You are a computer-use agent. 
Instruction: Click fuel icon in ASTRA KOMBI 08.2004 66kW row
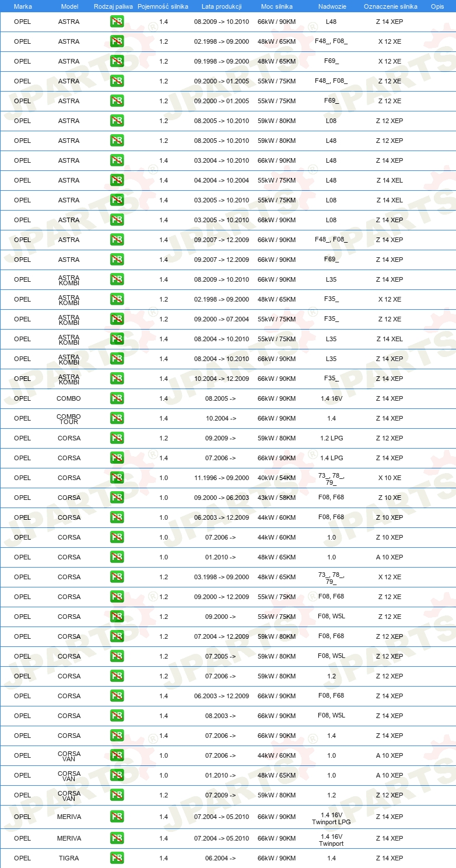click(117, 359)
